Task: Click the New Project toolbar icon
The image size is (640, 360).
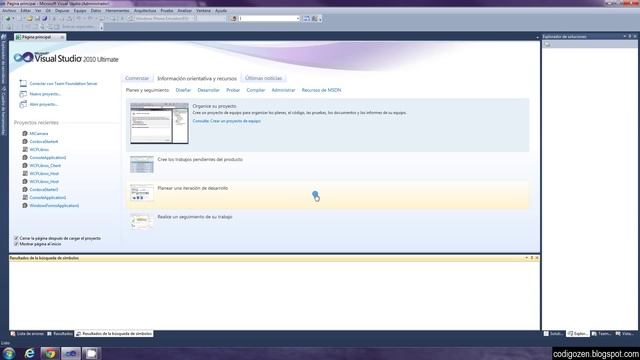Action: 8,18
